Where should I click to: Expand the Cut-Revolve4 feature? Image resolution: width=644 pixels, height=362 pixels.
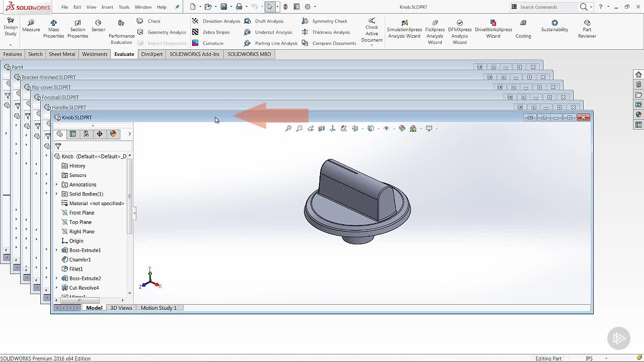(57, 288)
